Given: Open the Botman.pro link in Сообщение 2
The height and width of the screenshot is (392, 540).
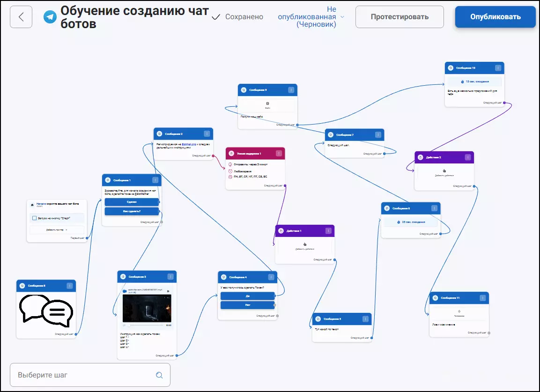Looking at the screenshot, I should (189, 144).
